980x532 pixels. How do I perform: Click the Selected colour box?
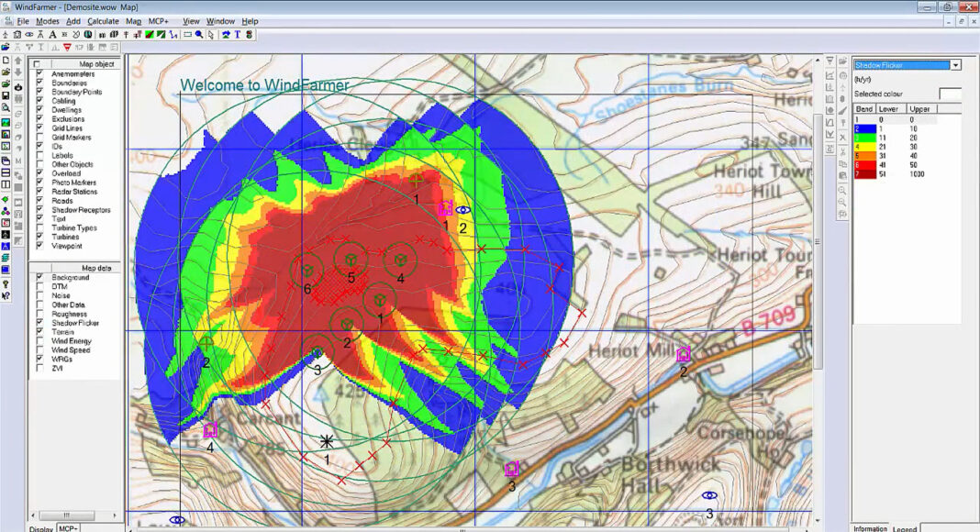point(950,94)
